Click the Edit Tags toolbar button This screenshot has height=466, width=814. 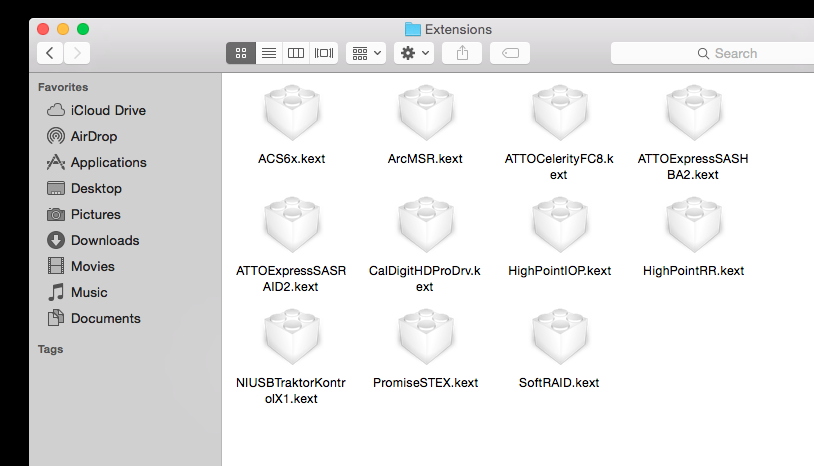tap(510, 53)
